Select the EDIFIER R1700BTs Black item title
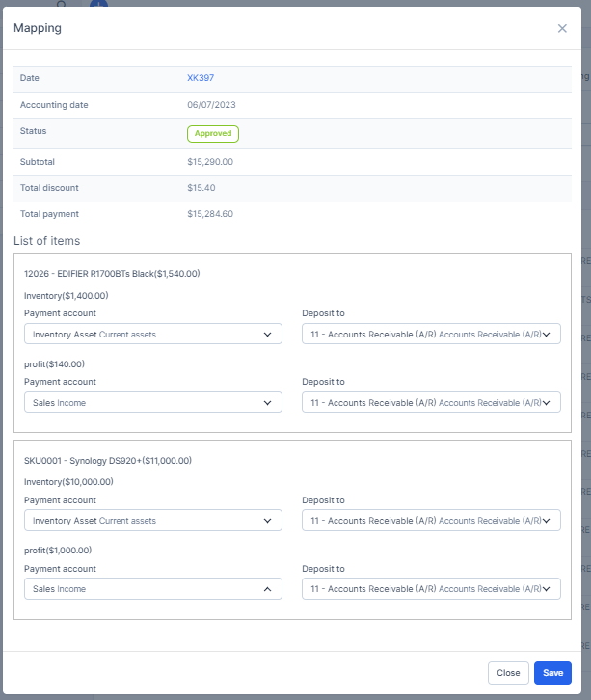The image size is (591, 700). pyautogui.click(x=112, y=274)
